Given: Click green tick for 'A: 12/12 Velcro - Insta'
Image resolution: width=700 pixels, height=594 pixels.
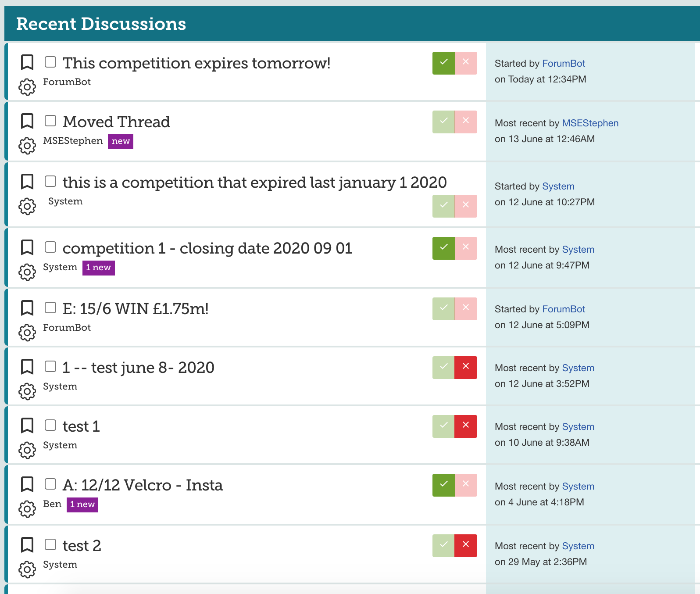Looking at the screenshot, I should 443,485.
